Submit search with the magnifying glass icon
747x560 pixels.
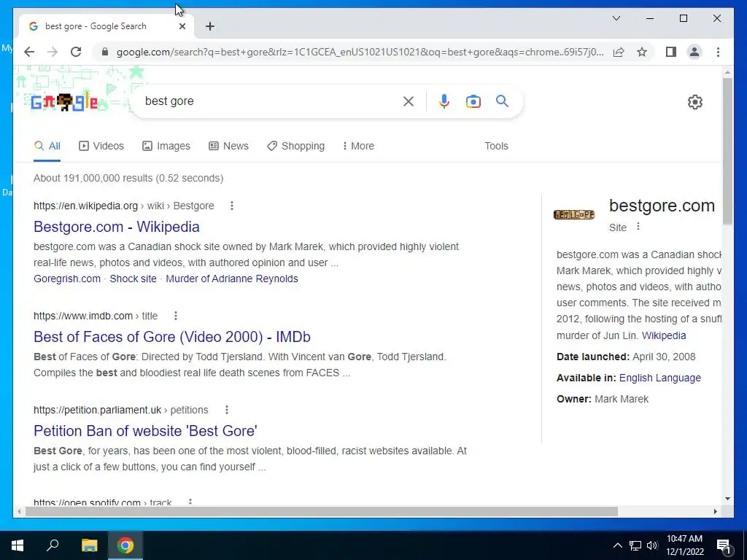point(502,101)
